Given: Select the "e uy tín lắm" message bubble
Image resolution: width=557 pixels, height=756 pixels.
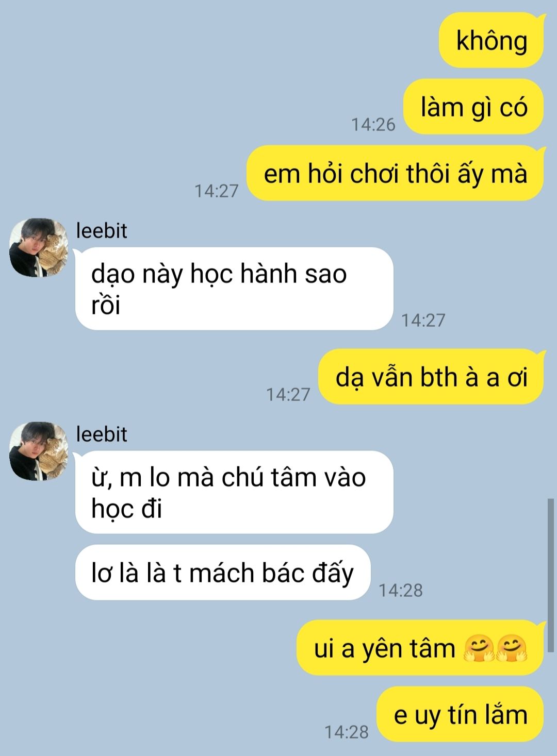Looking at the screenshot, I should pos(461,714).
